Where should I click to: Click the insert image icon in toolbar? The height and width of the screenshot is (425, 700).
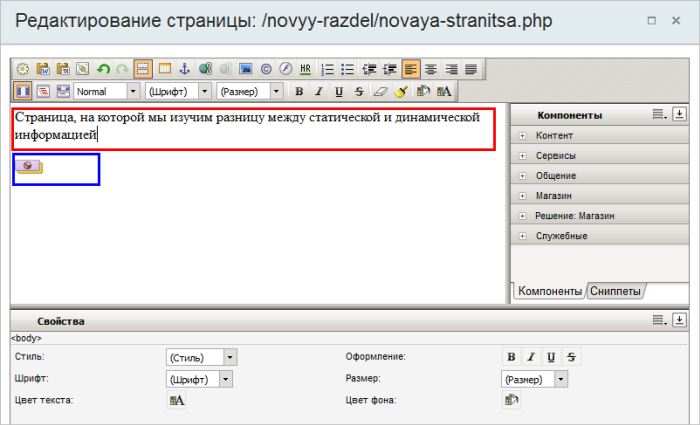tap(245, 69)
